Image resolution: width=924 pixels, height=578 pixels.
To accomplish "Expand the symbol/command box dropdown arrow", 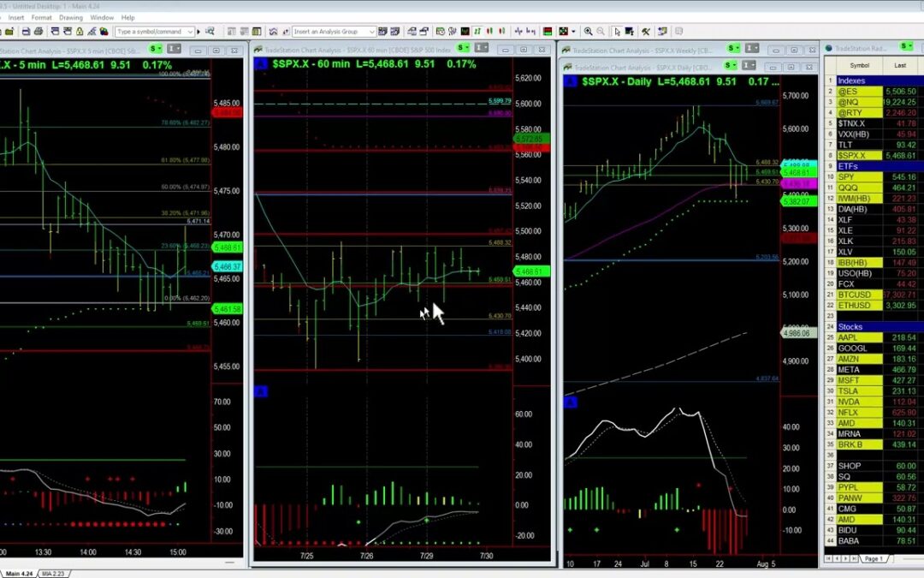I will click(x=190, y=32).
